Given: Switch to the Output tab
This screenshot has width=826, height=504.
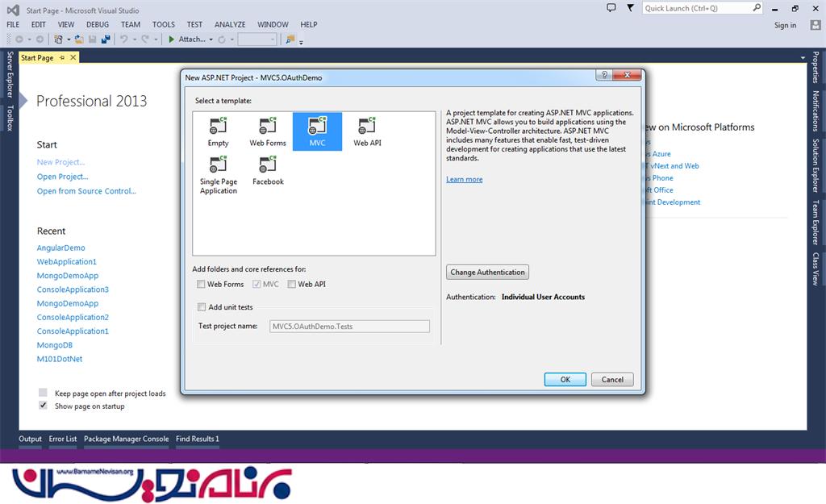Looking at the screenshot, I should pyautogui.click(x=30, y=439).
